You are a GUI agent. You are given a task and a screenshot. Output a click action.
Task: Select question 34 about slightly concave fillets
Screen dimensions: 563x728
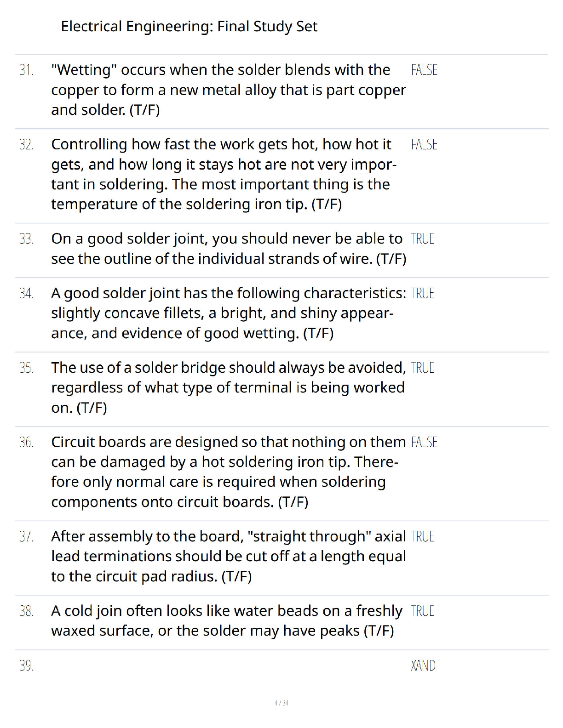pyautogui.click(x=229, y=313)
